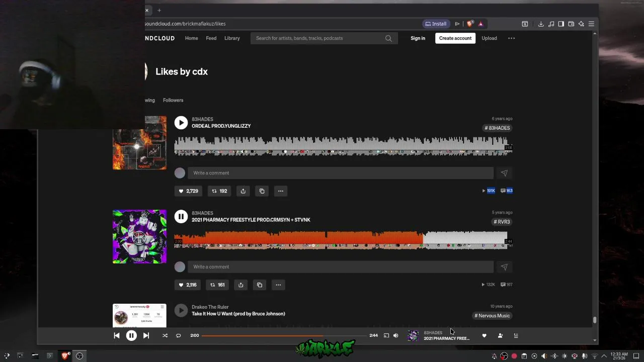
Task: Open PHARMACY FREESTYLE artwork thumbnail
Action: click(x=139, y=237)
